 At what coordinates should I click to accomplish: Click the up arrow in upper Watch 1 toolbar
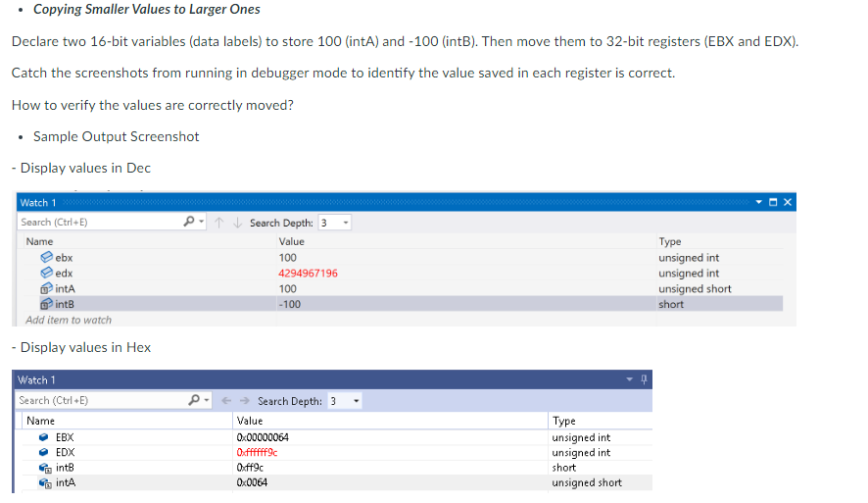click(x=219, y=223)
